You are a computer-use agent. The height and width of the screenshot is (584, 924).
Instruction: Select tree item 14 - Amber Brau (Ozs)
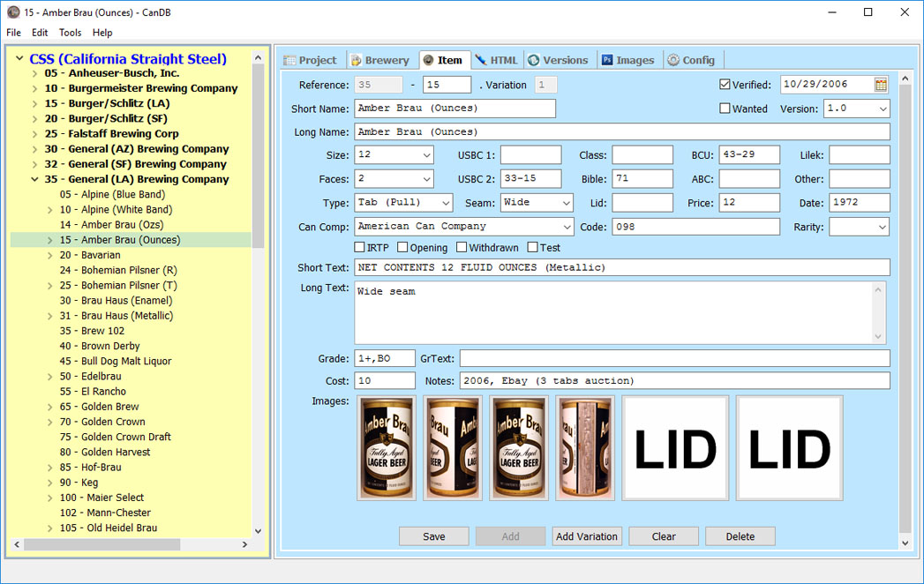111,225
